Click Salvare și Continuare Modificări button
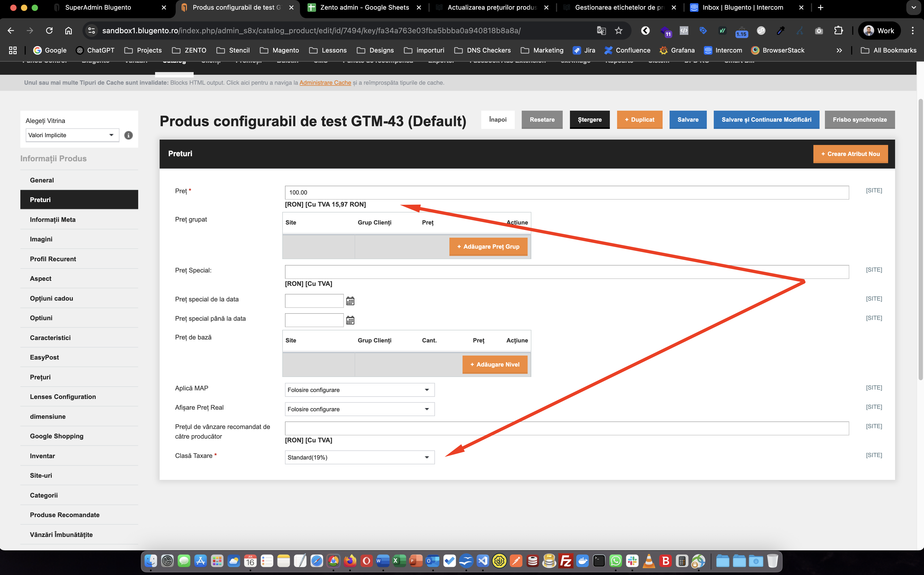This screenshot has width=924, height=575. click(x=766, y=120)
